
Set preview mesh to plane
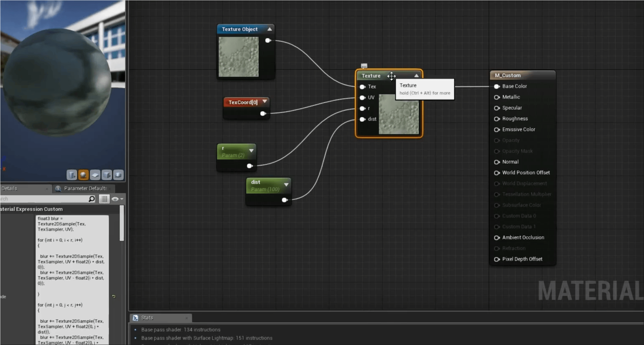point(95,175)
